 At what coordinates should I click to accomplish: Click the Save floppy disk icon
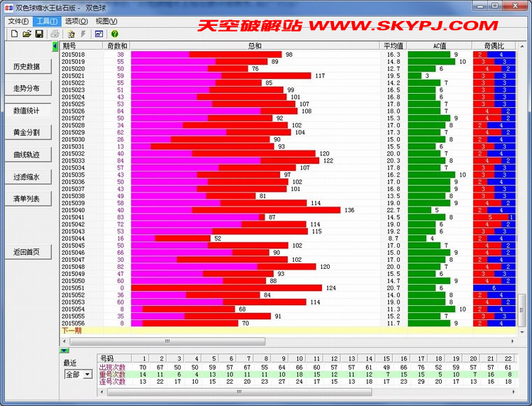point(39,34)
